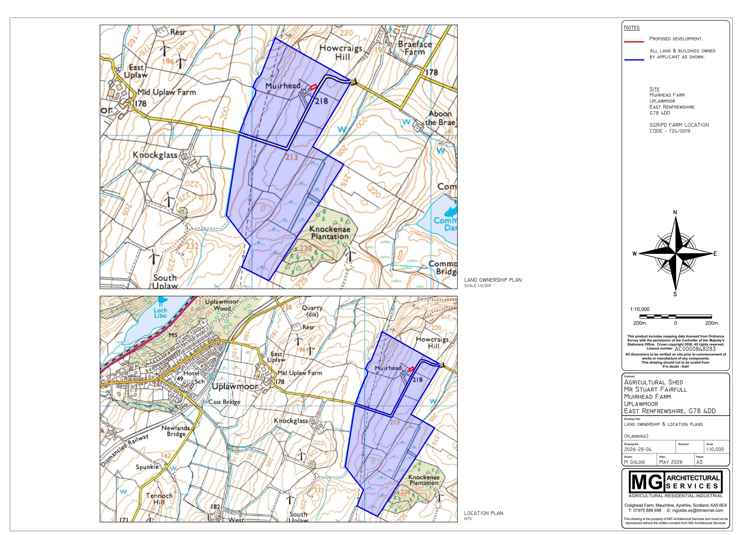Select the 'NTS' note under Location Plan
The width and height of the screenshot is (756, 535).
pos(468,519)
